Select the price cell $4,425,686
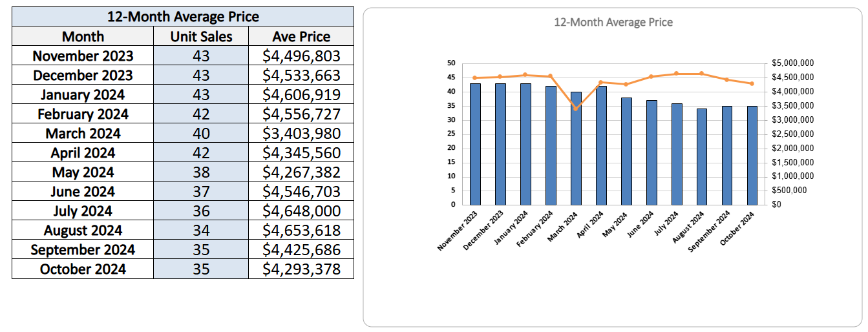868x332 pixels. click(x=301, y=249)
